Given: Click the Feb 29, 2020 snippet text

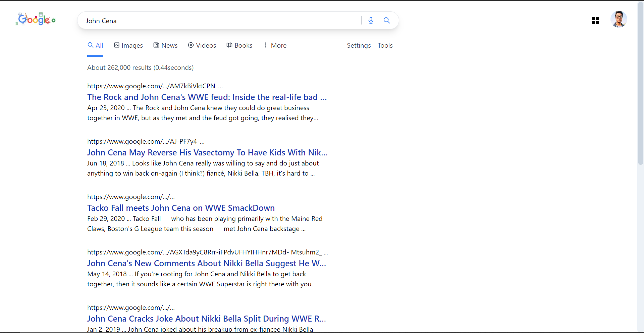Looking at the screenshot, I should pos(205,224).
